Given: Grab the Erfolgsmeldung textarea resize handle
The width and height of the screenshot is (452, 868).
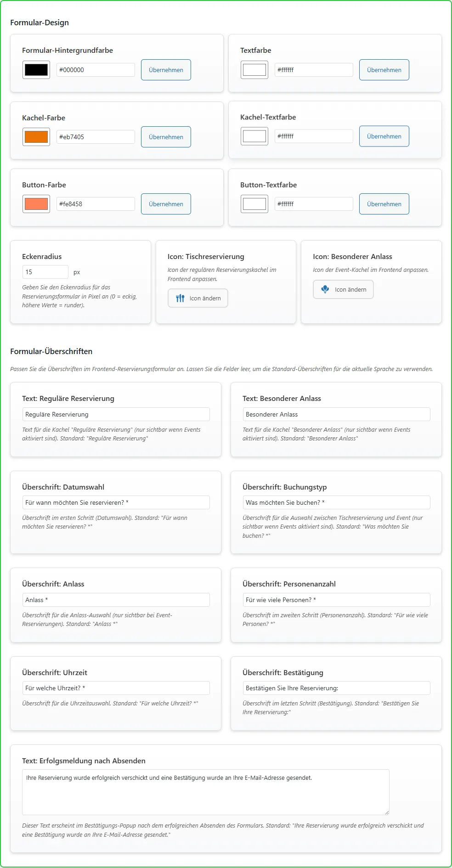Looking at the screenshot, I should pos(387,812).
